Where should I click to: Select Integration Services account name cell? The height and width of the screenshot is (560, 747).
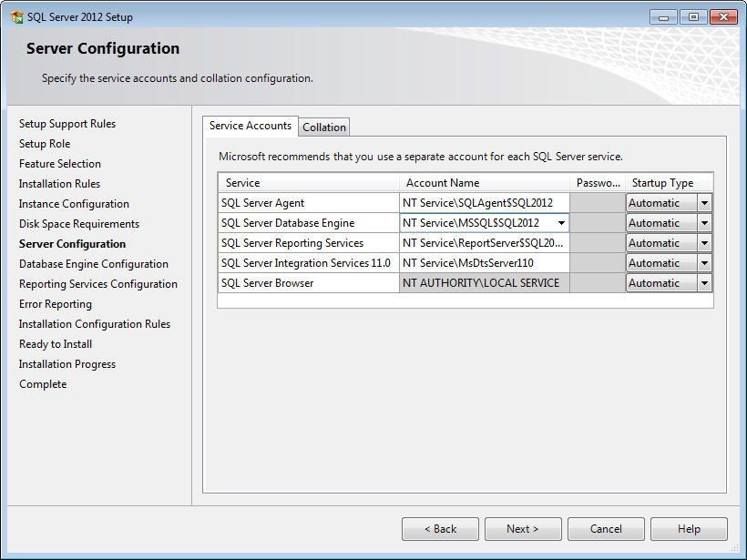[485, 263]
